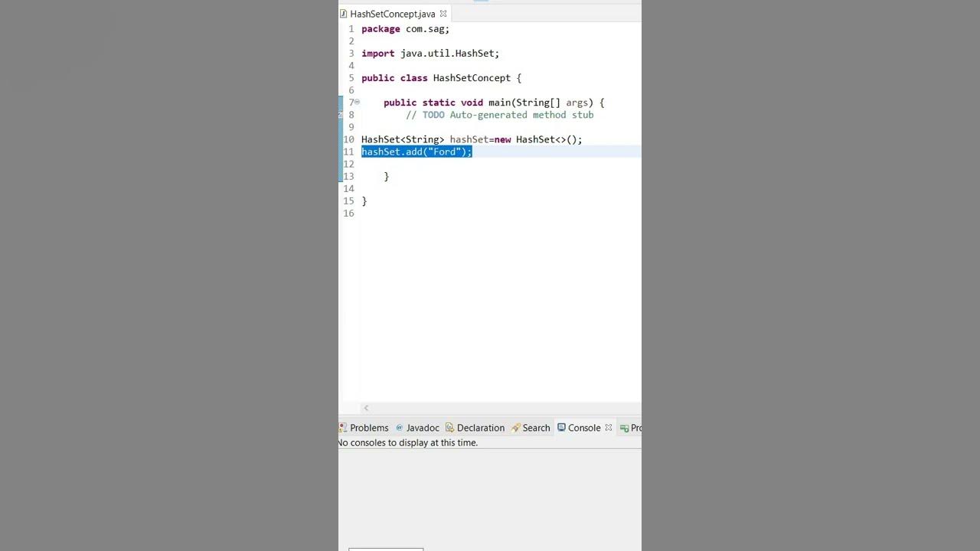Click line number 1 in the gutter

[351, 29]
